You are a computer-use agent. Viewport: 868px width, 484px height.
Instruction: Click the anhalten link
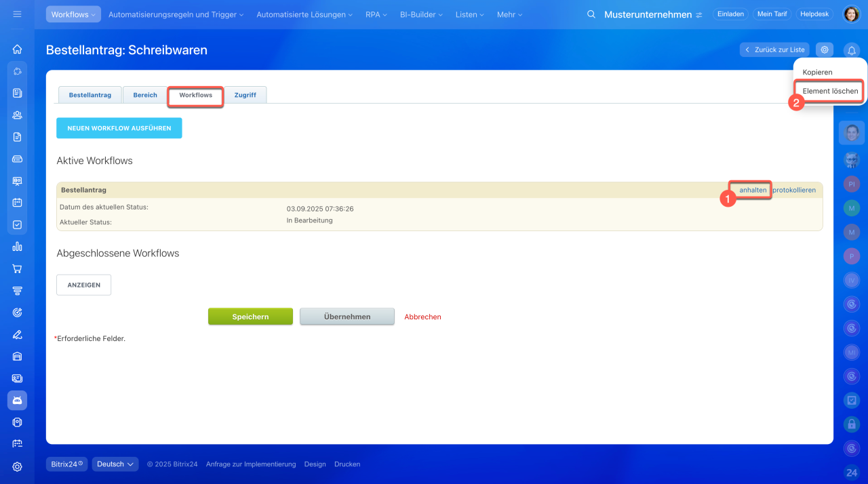[753, 190]
